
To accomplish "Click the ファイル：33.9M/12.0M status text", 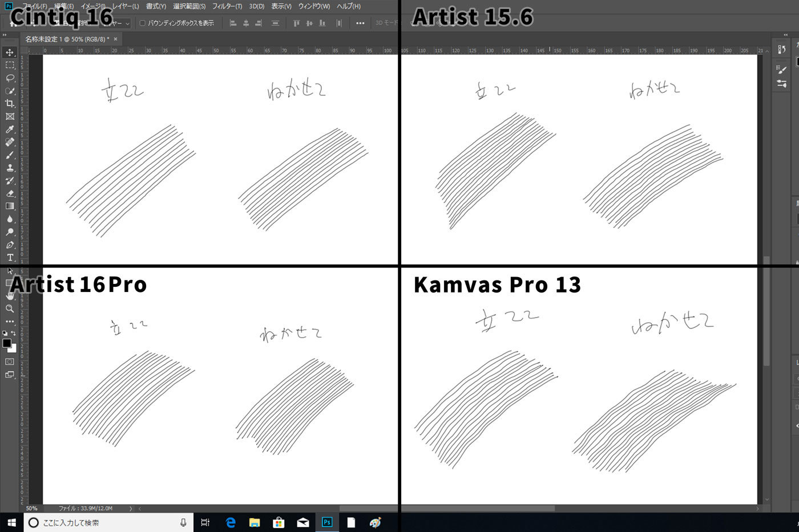I will click(86, 509).
